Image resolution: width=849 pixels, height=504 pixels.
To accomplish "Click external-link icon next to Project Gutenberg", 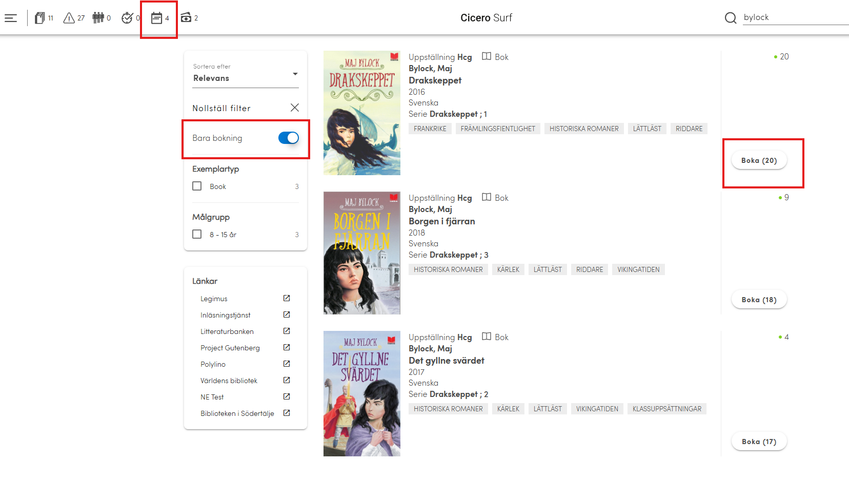I will 287,347.
